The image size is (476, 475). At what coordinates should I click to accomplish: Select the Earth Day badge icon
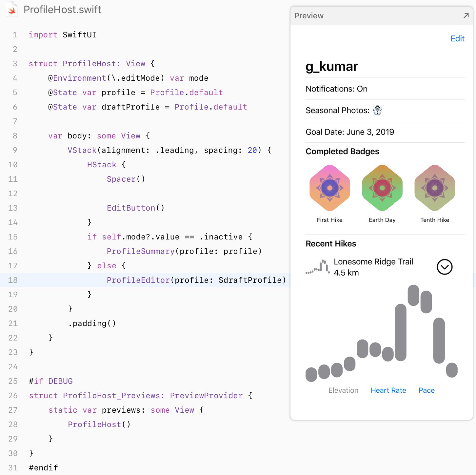click(382, 188)
